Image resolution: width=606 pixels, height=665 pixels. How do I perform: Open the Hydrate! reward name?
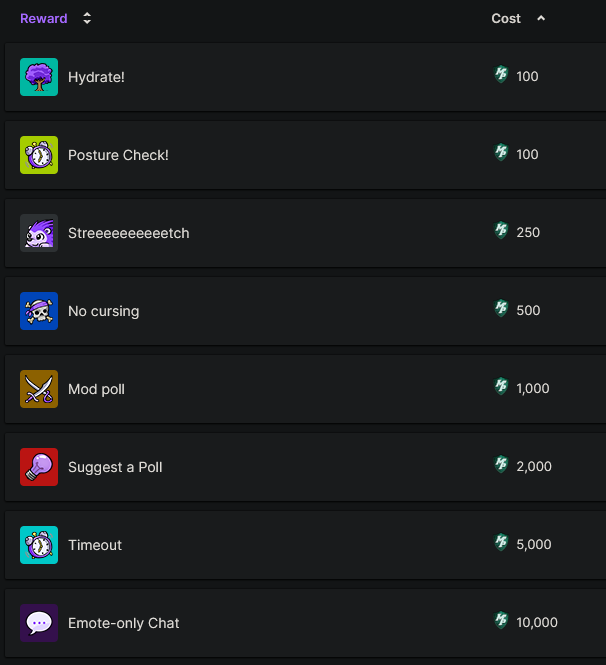click(x=96, y=77)
